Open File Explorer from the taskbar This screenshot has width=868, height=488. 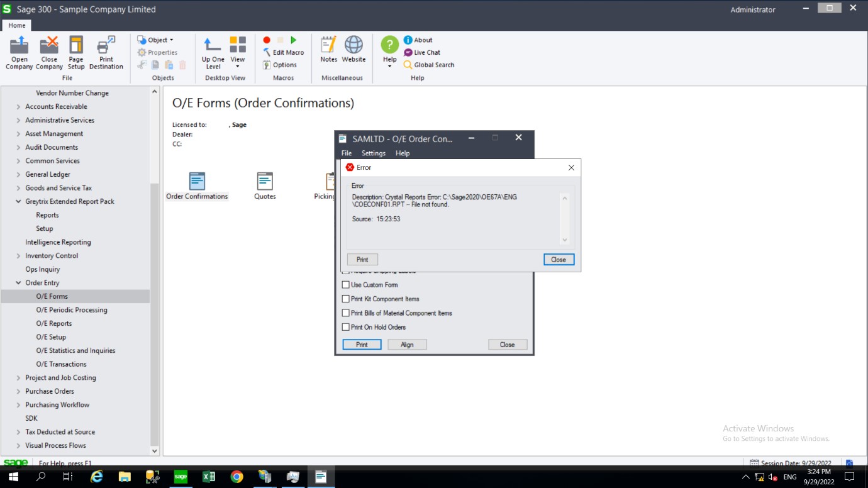pos(125,477)
